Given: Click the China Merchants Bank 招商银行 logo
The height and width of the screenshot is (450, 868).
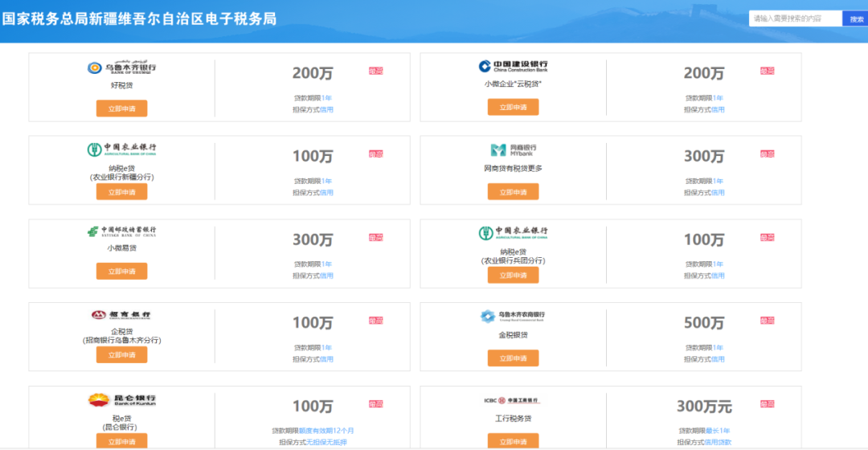Looking at the screenshot, I should pos(122,315).
